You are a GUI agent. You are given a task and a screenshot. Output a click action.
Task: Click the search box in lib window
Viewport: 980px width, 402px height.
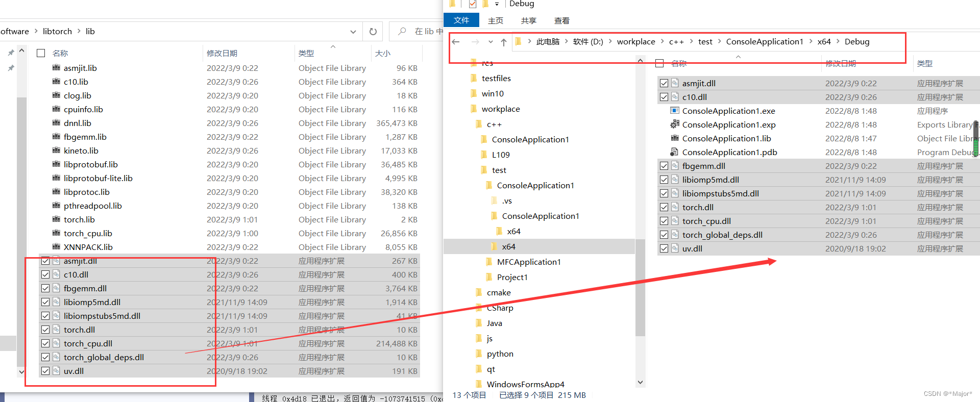click(416, 31)
